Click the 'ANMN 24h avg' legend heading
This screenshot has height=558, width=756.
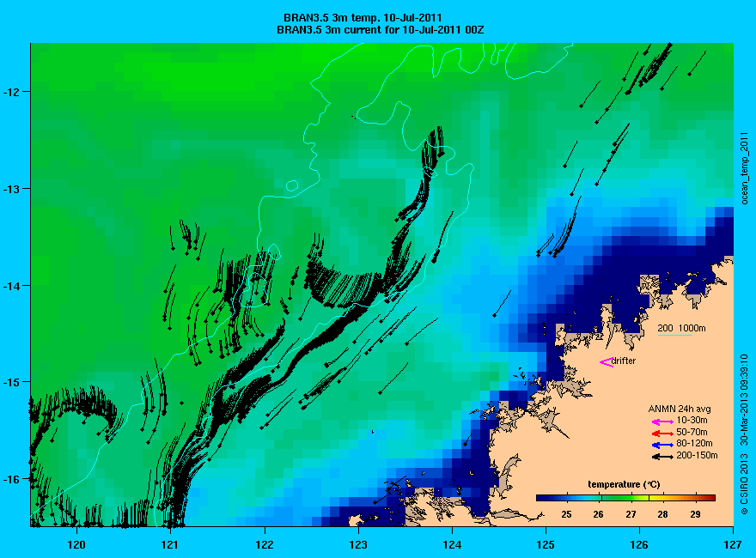(x=680, y=409)
